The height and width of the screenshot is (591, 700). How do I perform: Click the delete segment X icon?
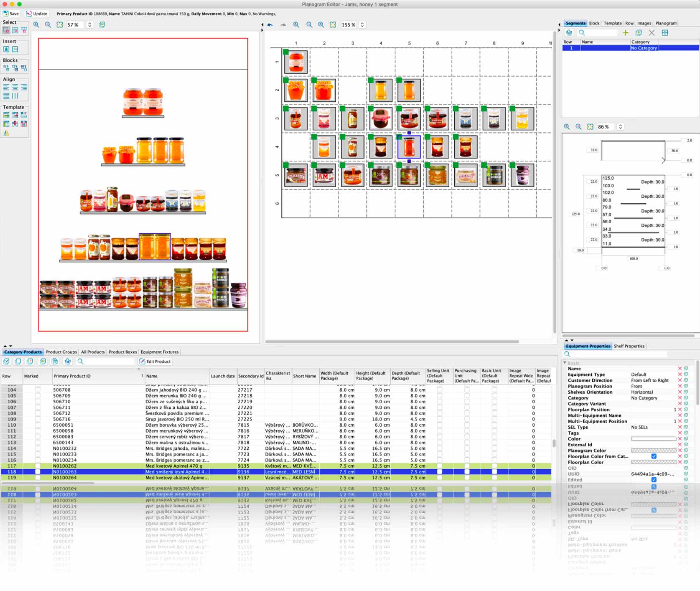click(651, 33)
